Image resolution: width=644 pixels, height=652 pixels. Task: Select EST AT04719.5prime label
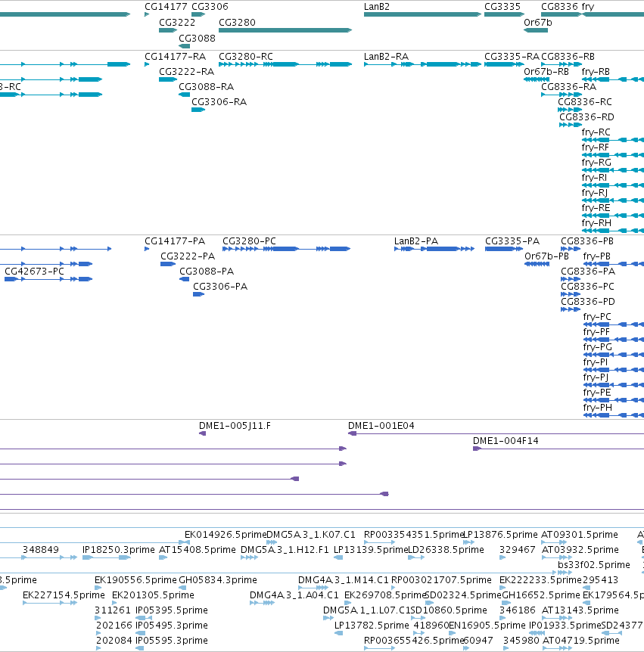tap(581, 641)
